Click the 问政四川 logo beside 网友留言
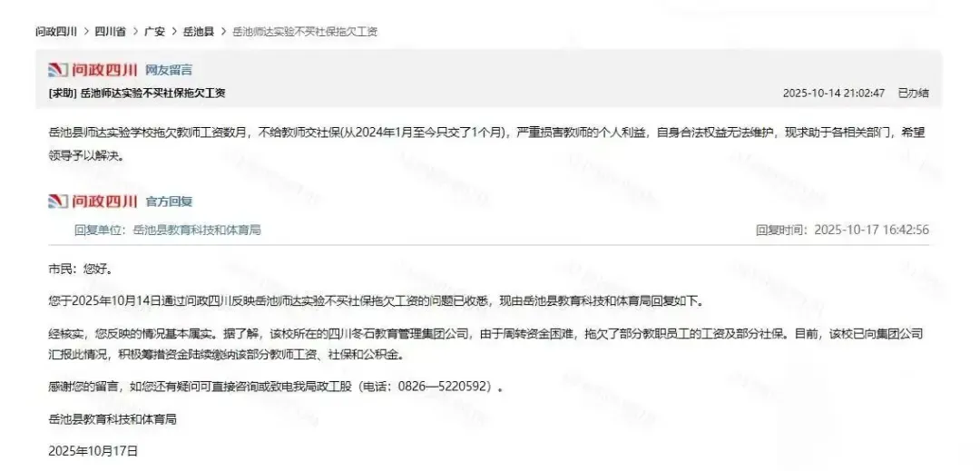This screenshot has width=980, height=471. 93,70
